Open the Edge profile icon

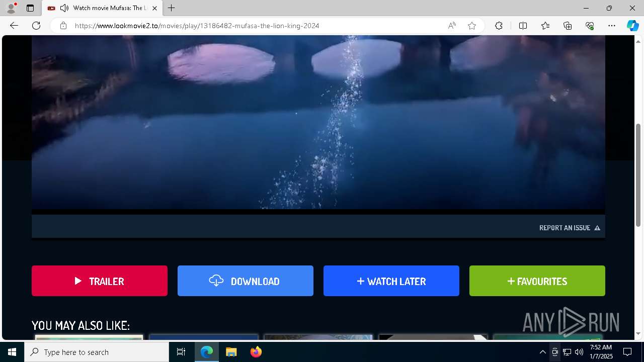coord(11,8)
